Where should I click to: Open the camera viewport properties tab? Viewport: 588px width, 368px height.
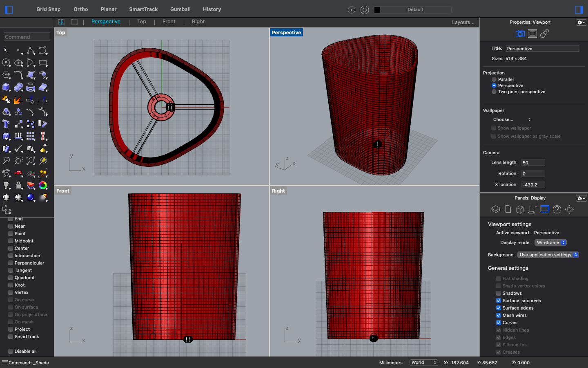pyautogui.click(x=520, y=34)
